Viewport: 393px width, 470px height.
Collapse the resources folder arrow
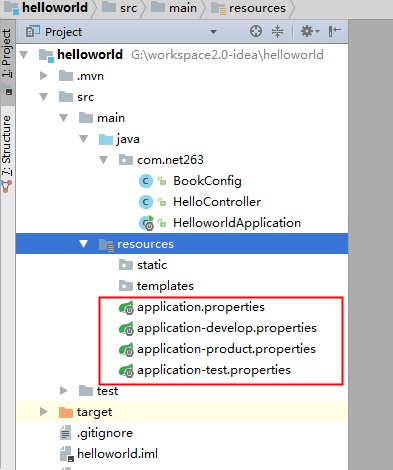84,244
